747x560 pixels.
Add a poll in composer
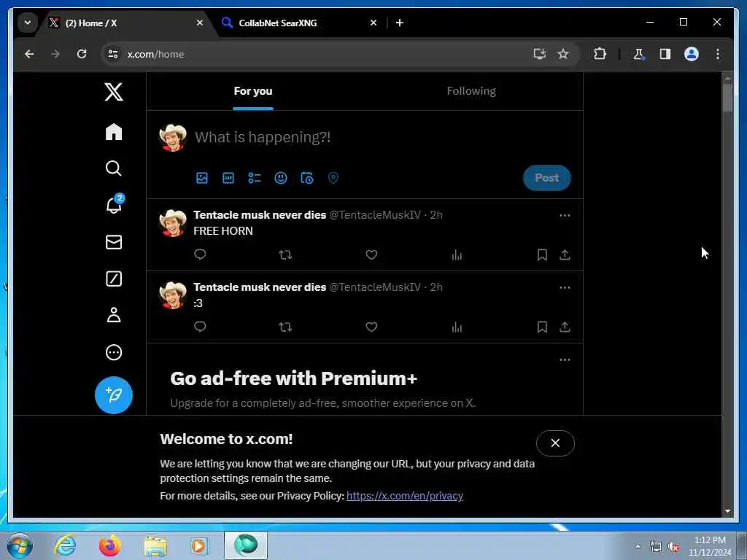point(255,178)
